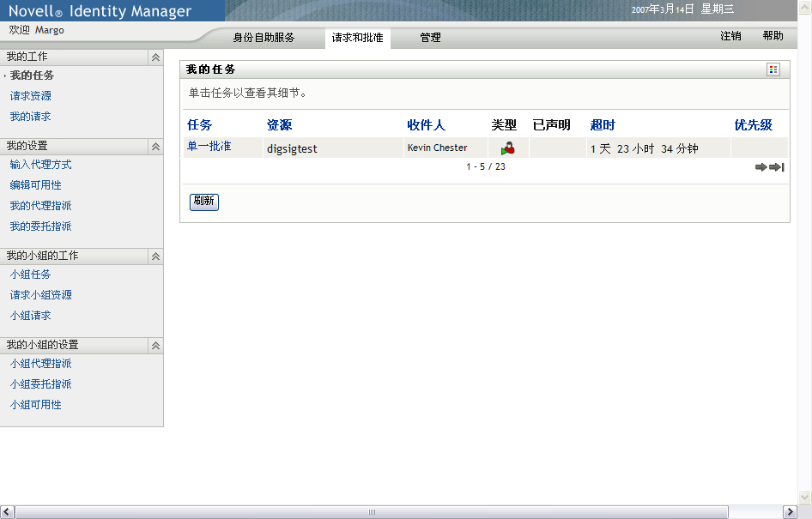812x519 pixels.
Task: Collapse the 我的小组的工作 section
Action: 155,256
